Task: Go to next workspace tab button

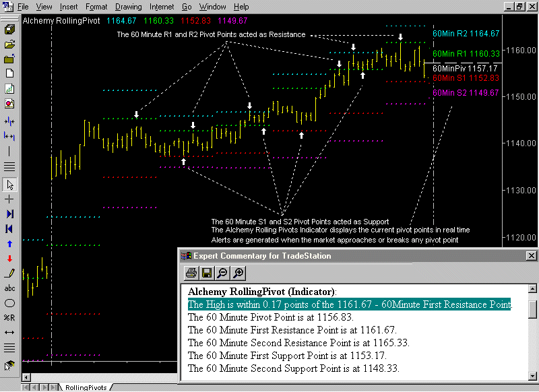Action: point(44,387)
